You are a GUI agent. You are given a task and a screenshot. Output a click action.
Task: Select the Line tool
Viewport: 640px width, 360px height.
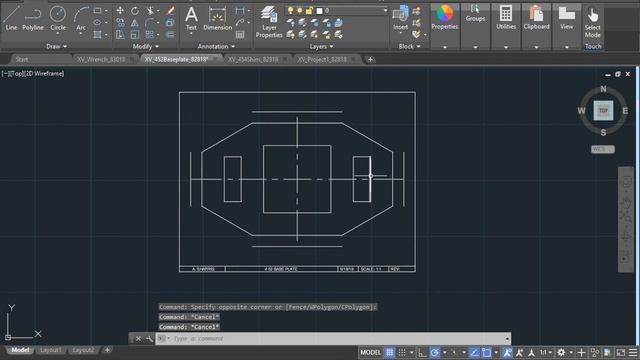(11, 18)
